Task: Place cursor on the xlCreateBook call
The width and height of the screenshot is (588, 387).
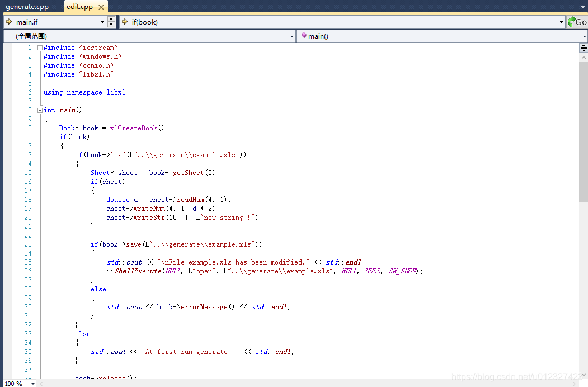Action: coord(133,128)
